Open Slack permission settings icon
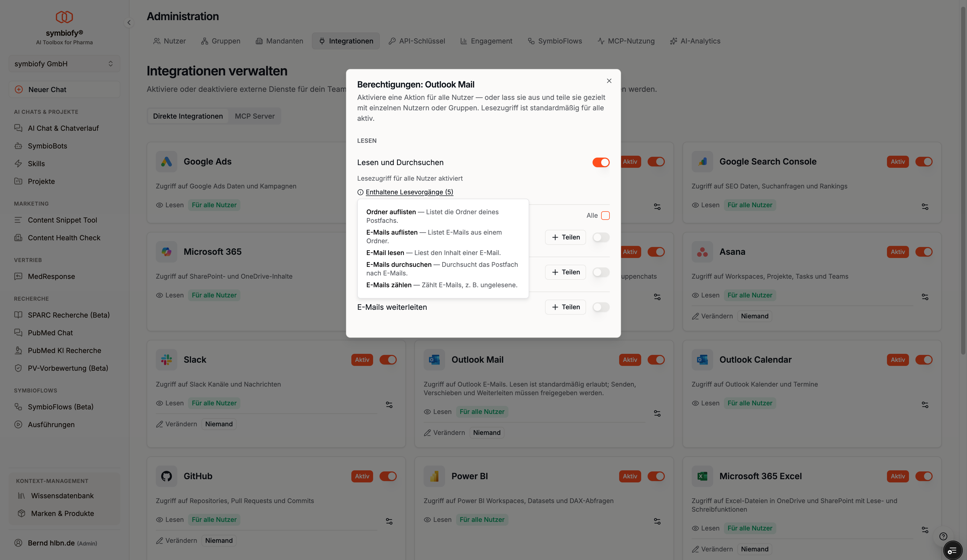 coord(389,405)
